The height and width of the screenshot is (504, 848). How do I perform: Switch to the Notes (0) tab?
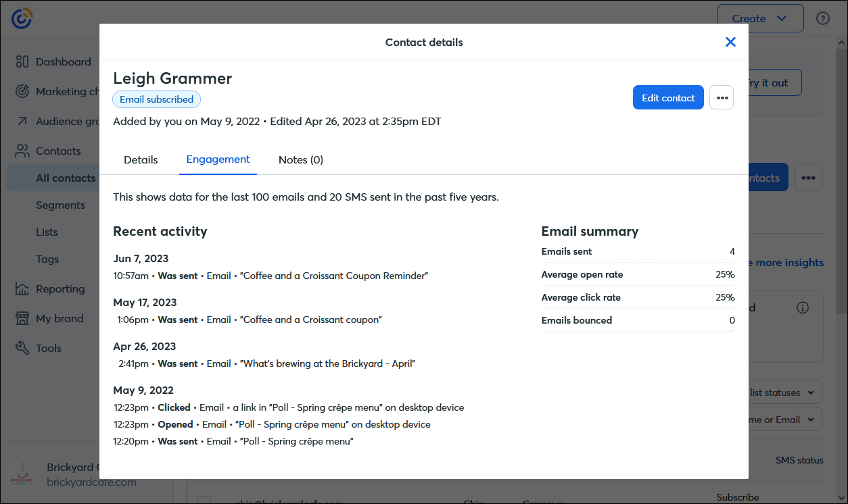click(301, 160)
